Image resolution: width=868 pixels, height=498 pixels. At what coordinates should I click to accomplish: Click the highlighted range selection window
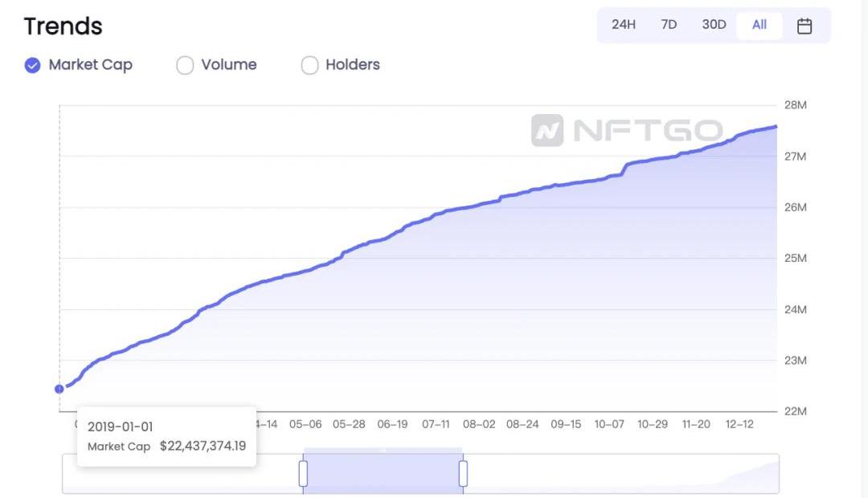pos(383,474)
